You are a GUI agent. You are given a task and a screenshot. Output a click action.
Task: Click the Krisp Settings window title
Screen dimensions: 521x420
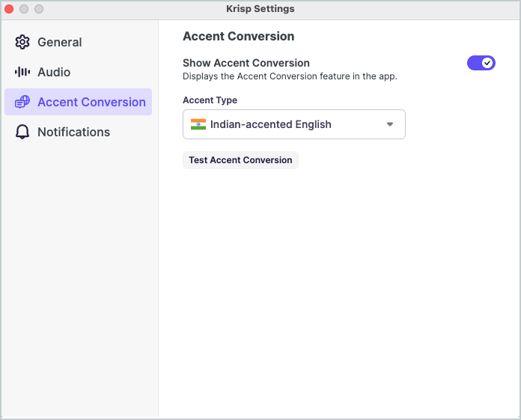point(260,9)
